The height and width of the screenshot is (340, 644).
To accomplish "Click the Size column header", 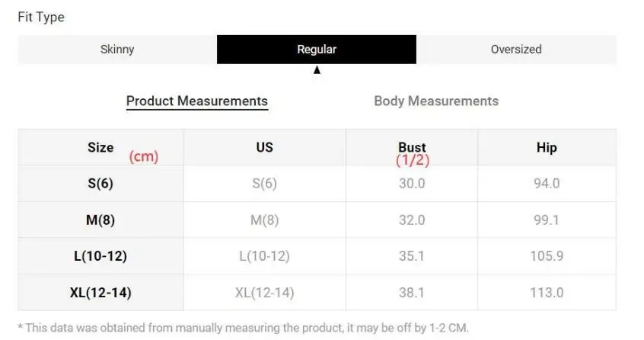I will click(x=100, y=148).
